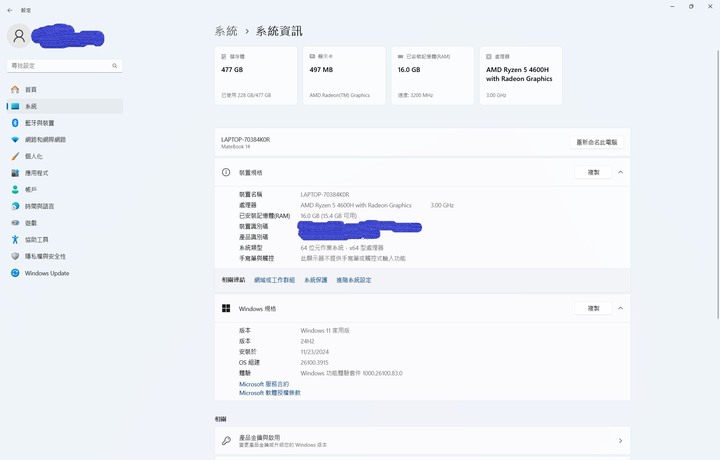Click Windows 11 家用版 edition value
Viewport: 720px width, 460px height.
[325, 331]
